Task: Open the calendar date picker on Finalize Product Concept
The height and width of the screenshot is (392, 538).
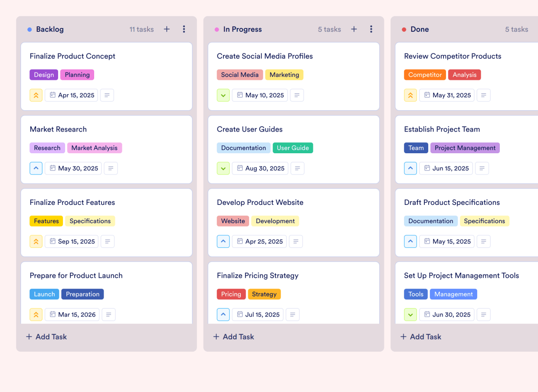Action: [x=52, y=95]
